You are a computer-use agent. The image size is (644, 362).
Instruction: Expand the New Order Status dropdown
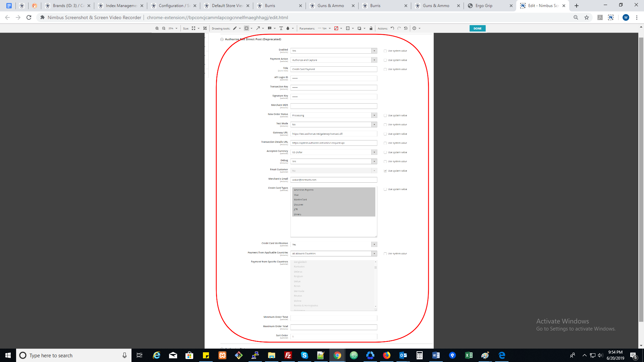374,115
